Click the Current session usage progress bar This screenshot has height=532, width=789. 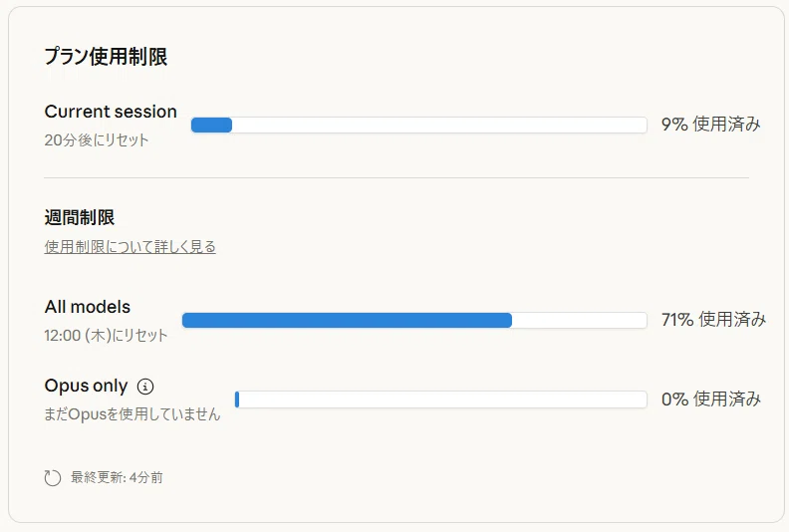419,125
